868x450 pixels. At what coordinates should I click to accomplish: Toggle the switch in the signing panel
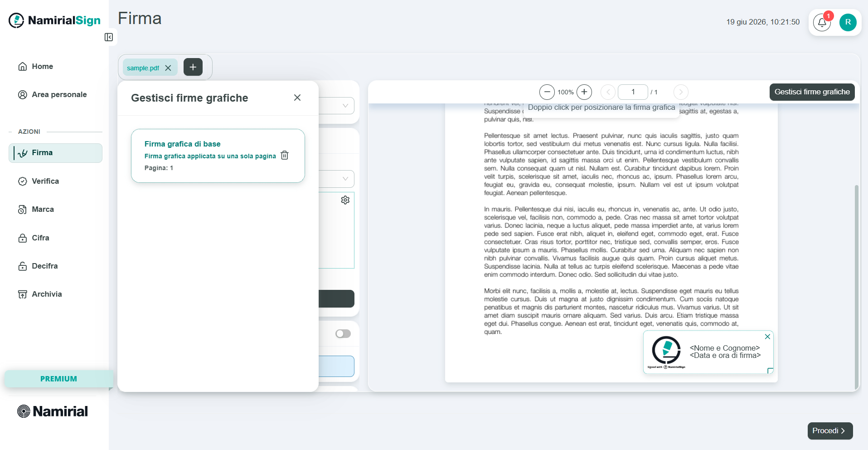click(343, 334)
